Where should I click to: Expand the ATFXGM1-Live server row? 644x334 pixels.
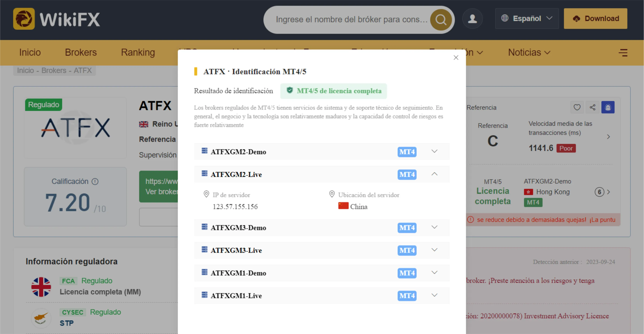coord(434,295)
